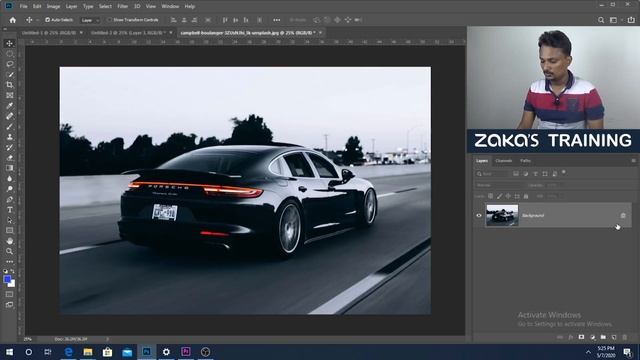
Task: Open the File menu
Action: pos(23,7)
